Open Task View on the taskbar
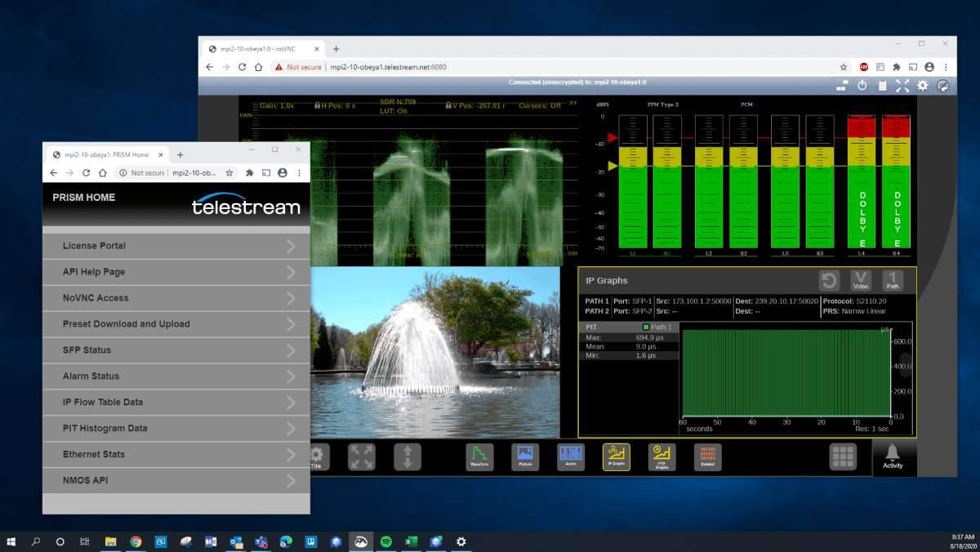Screen dimensions: 980x552 85,541
